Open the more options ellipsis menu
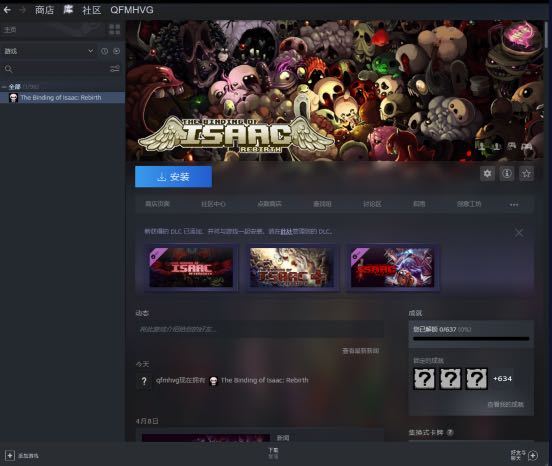Viewport: 552px width, 466px height. 514,204
